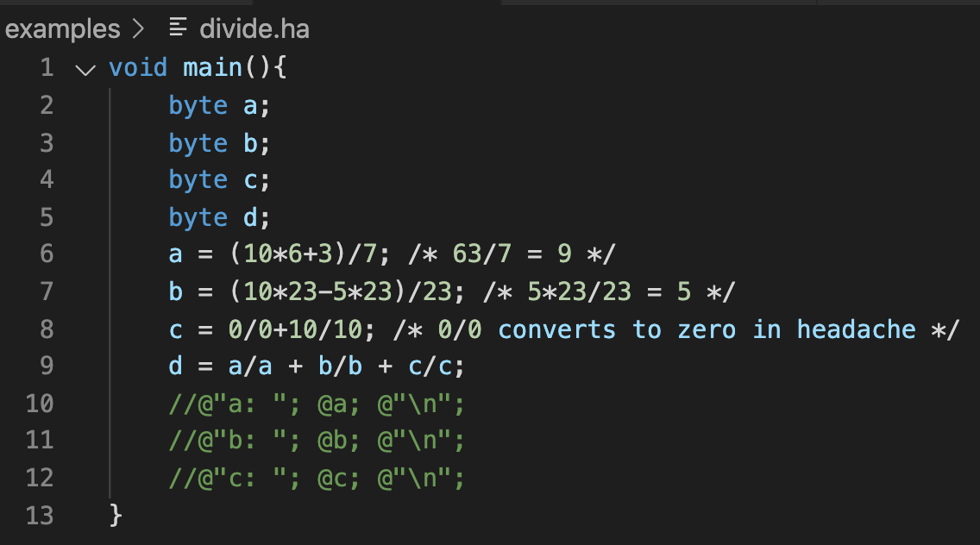
Task: Click the byte keyword before variable a
Action: pyautogui.click(x=198, y=105)
